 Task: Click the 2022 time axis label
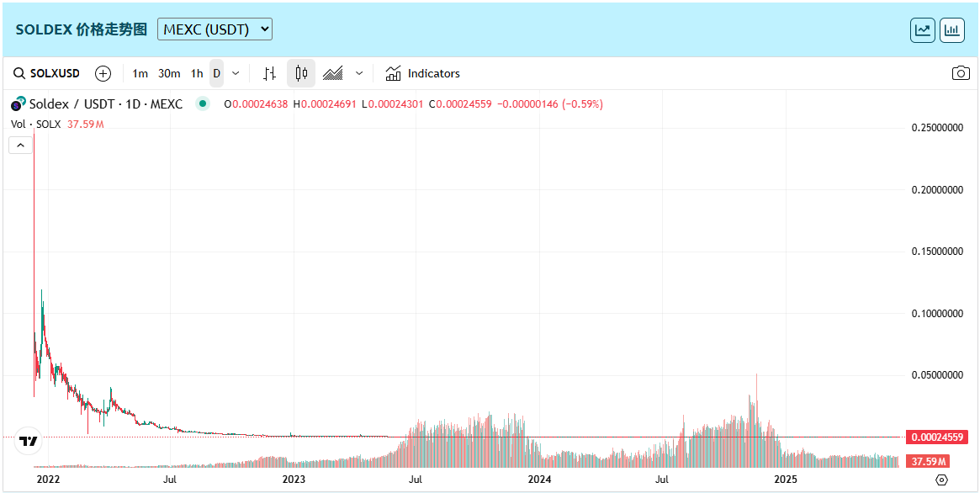(x=48, y=480)
